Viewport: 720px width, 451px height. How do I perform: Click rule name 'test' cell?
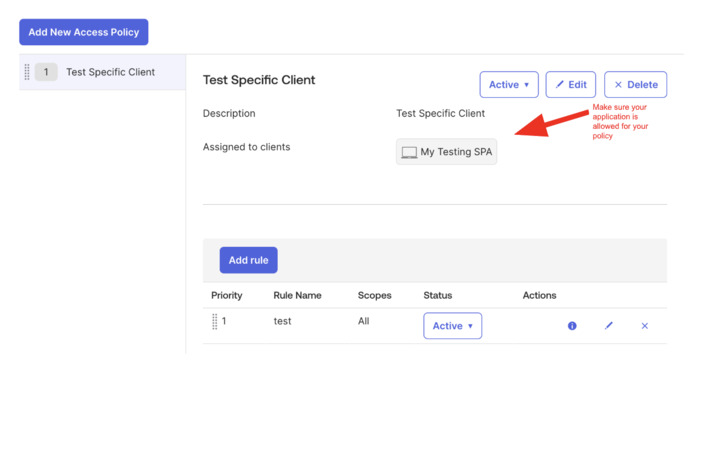282,321
